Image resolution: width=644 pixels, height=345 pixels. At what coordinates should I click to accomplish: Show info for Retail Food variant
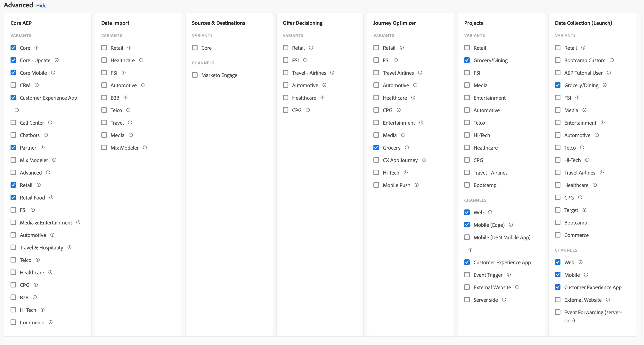pos(51,198)
